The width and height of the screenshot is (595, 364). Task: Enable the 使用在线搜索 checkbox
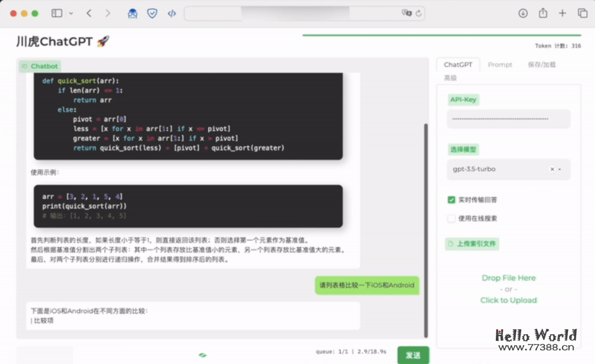(451, 219)
